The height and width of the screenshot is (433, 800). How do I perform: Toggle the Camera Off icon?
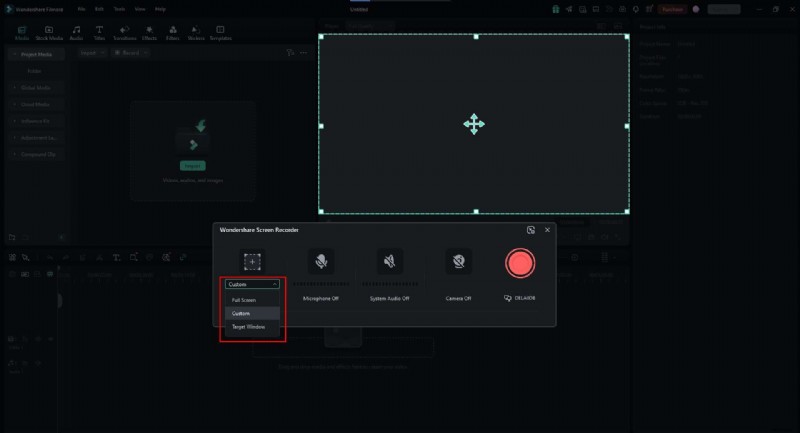[458, 262]
